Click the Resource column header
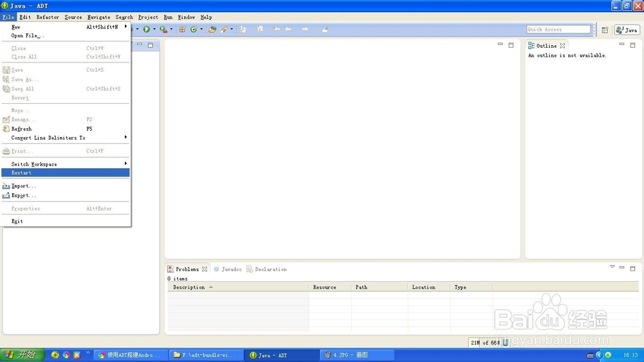The width and height of the screenshot is (644, 362). [330, 287]
